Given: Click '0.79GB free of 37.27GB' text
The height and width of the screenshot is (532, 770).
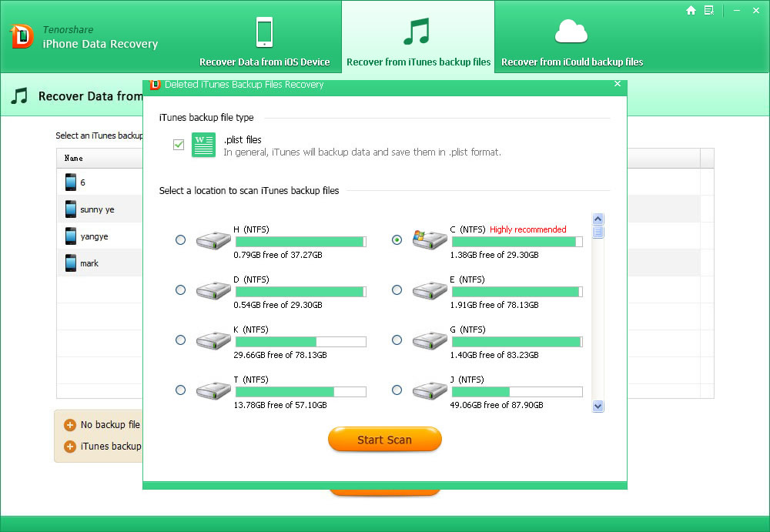Looking at the screenshot, I should [278, 255].
